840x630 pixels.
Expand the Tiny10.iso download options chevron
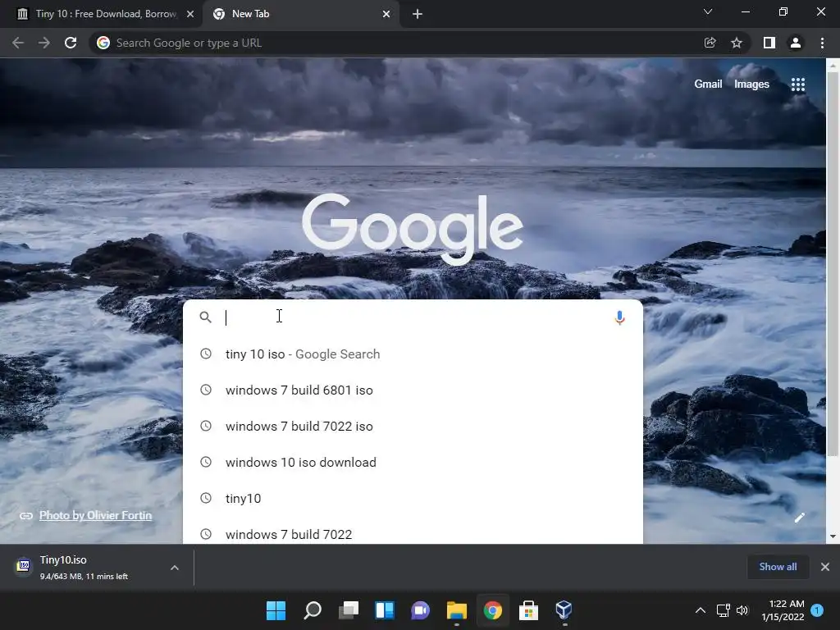(x=175, y=568)
